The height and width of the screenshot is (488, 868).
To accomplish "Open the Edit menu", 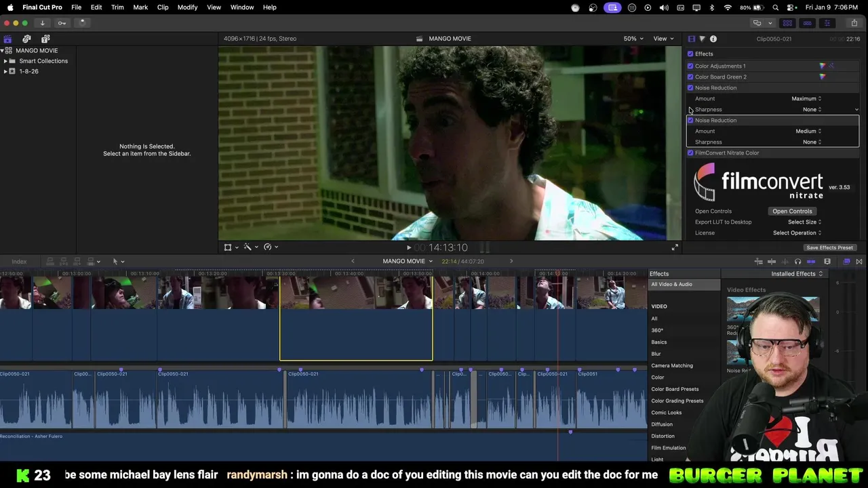I will coord(96,7).
